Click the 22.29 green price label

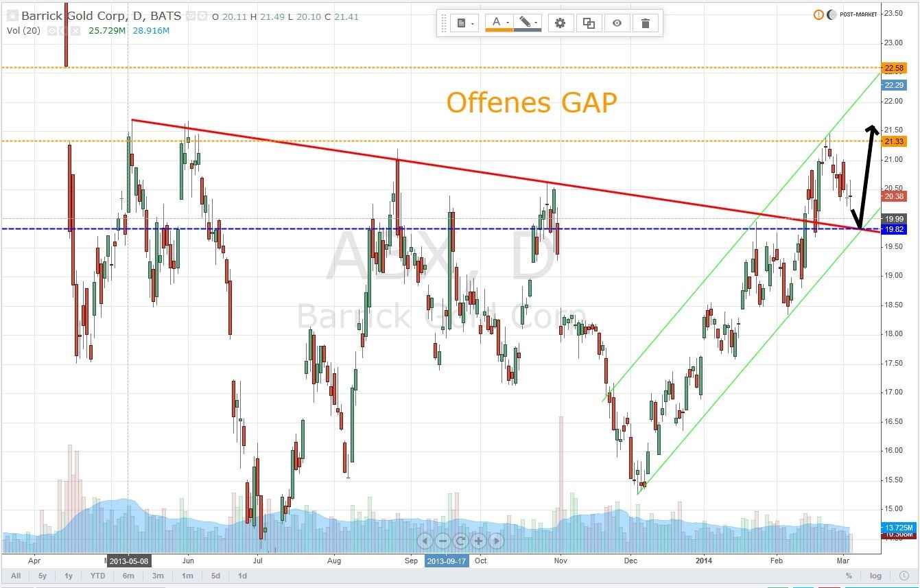[895, 85]
